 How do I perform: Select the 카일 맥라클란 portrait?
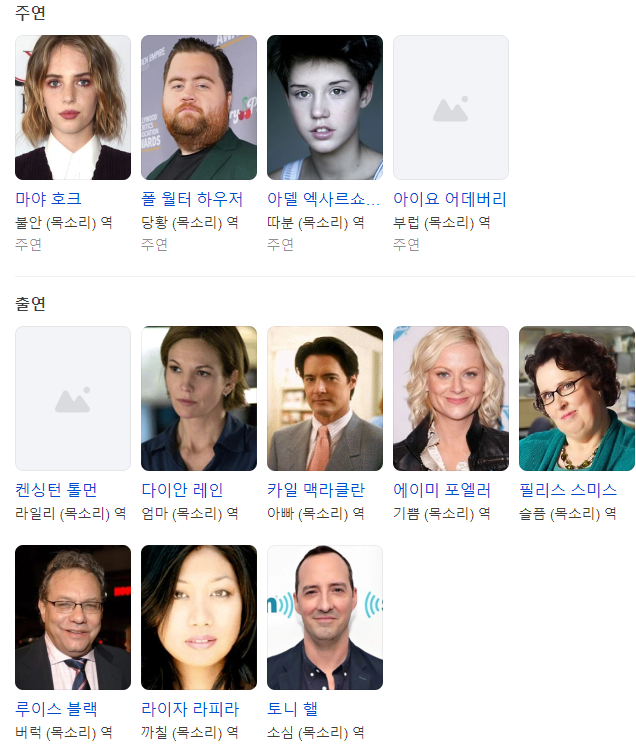point(325,398)
